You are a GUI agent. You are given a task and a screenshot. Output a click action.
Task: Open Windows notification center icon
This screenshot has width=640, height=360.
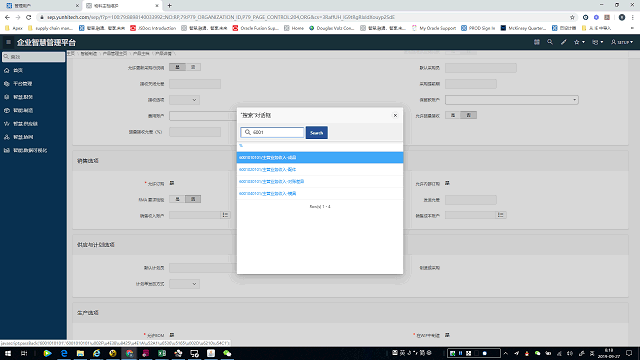click(x=629, y=353)
